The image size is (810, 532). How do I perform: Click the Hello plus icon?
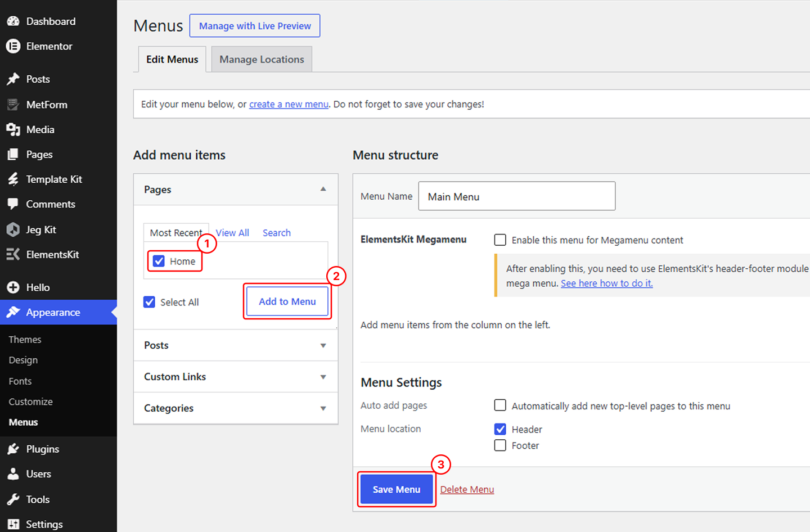pyautogui.click(x=13, y=287)
